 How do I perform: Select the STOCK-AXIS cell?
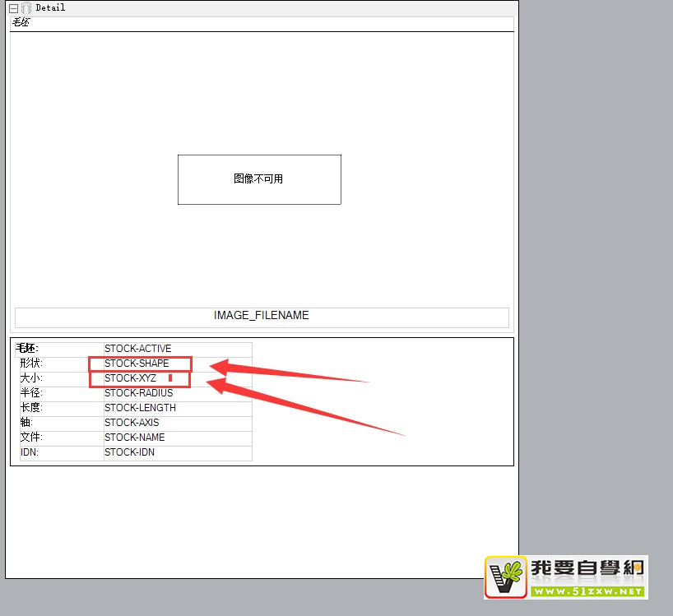pyautogui.click(x=132, y=423)
